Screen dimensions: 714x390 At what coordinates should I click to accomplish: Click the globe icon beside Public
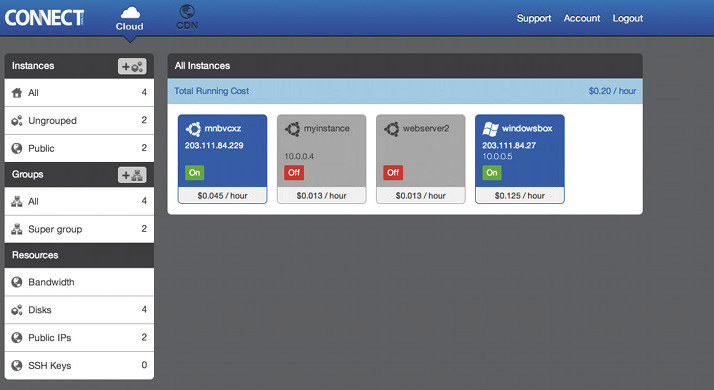point(17,149)
